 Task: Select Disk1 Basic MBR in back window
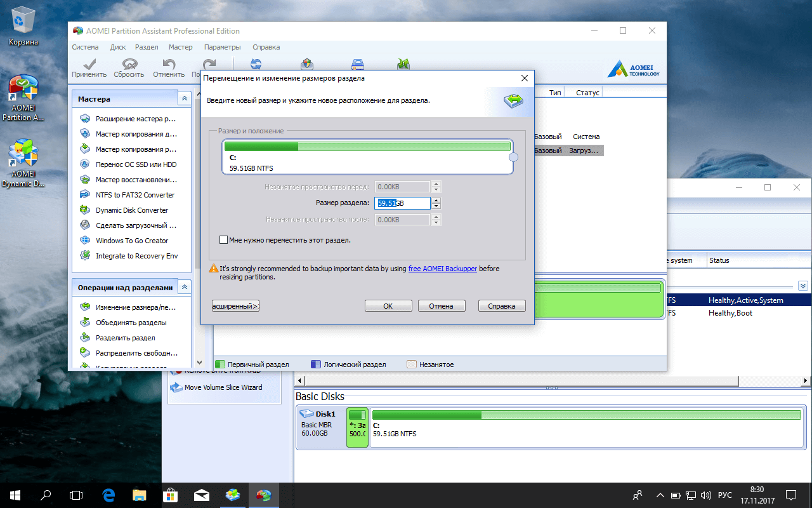(320, 427)
